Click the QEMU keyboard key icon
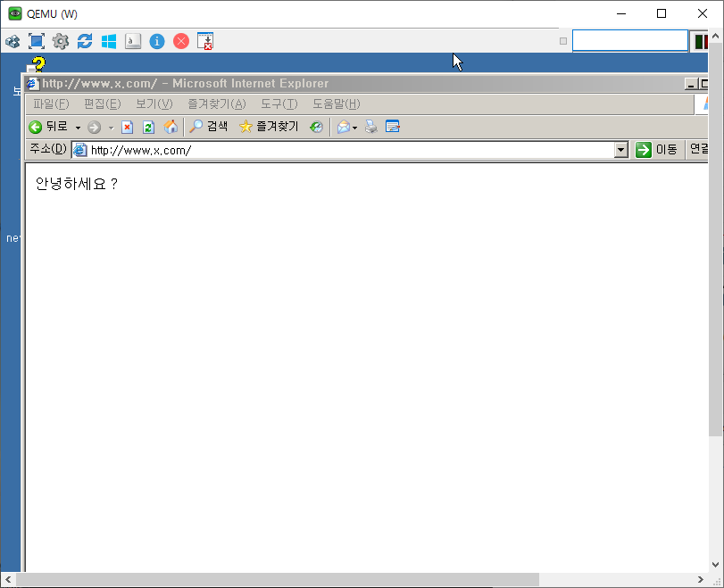 pos(133,42)
